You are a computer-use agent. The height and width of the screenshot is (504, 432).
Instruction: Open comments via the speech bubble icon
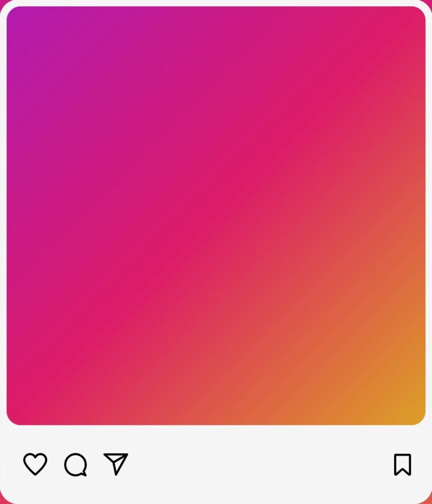pyautogui.click(x=75, y=465)
